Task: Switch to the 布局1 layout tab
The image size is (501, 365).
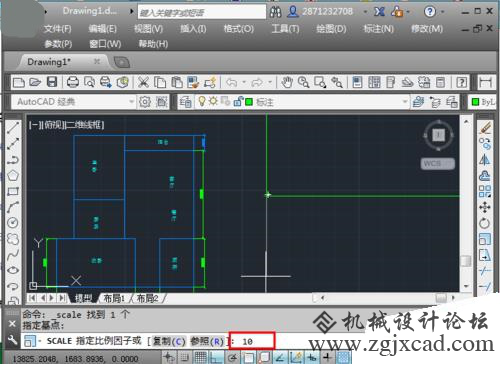Action: click(x=114, y=298)
